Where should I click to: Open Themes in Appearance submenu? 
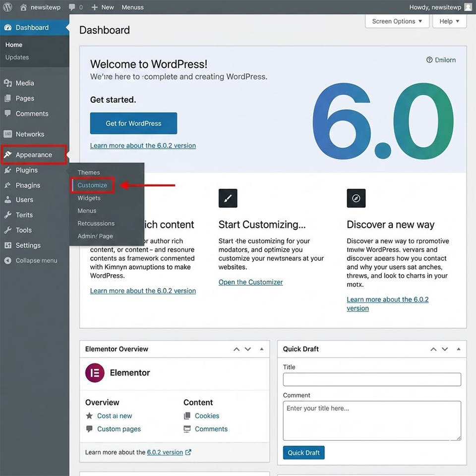(89, 173)
